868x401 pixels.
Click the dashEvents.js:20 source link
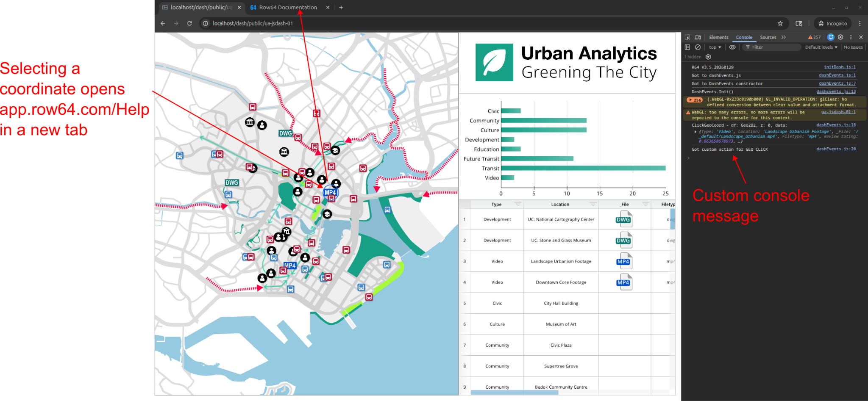coord(836,149)
